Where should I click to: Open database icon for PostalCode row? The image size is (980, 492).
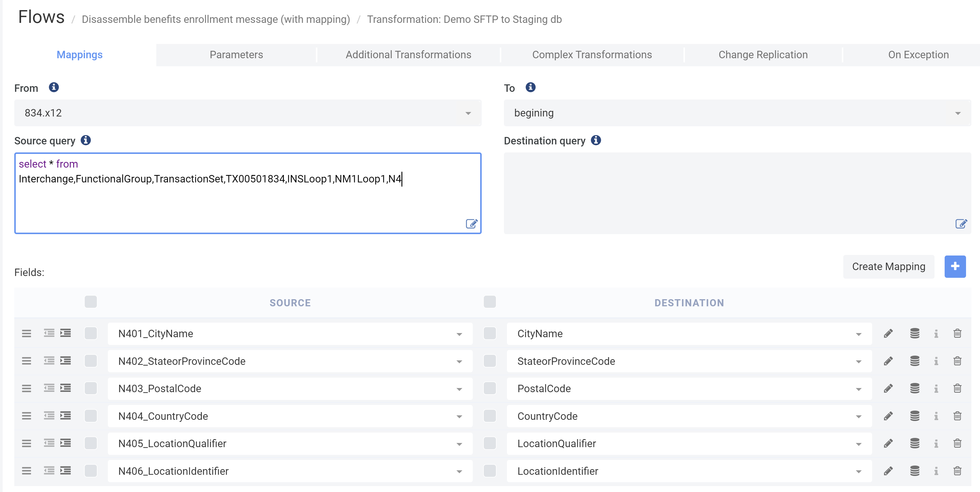tap(915, 389)
